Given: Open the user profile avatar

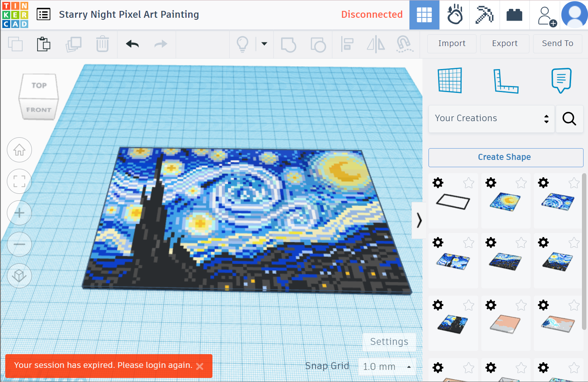Looking at the screenshot, I should click(x=574, y=15).
